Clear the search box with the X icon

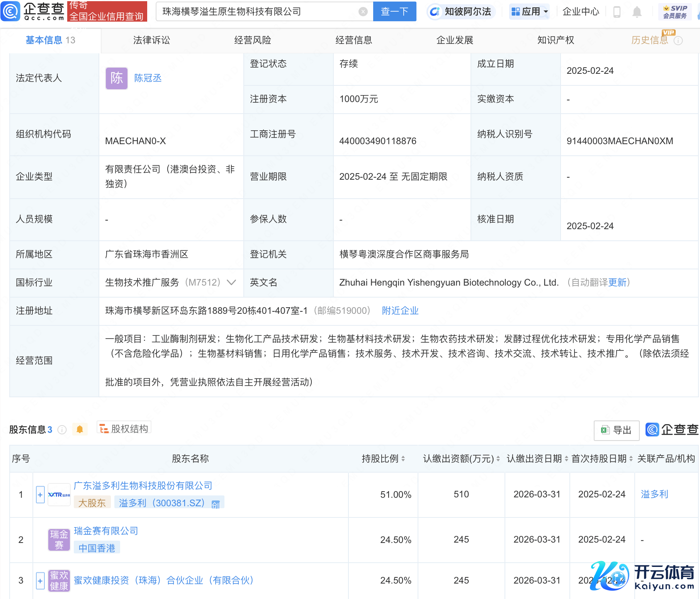(363, 12)
